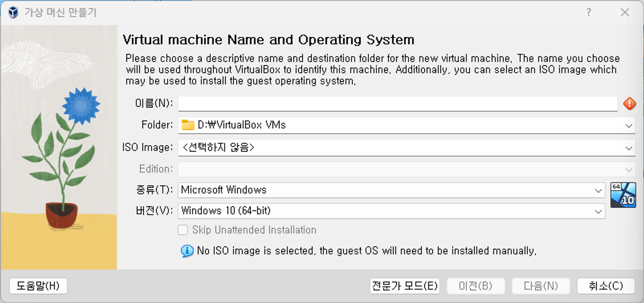Click the 'No ISO image is selected' message

point(366,251)
